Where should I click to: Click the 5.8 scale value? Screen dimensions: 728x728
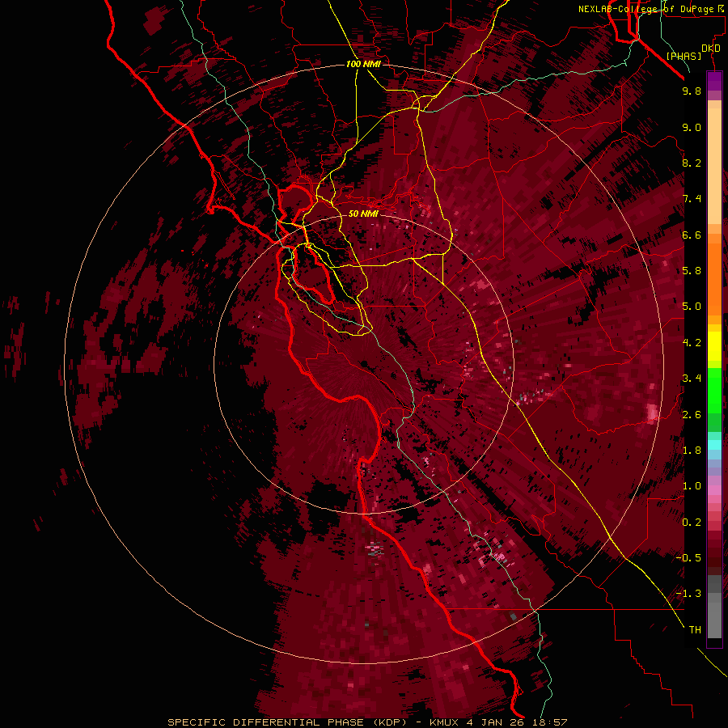pyautogui.click(x=692, y=271)
